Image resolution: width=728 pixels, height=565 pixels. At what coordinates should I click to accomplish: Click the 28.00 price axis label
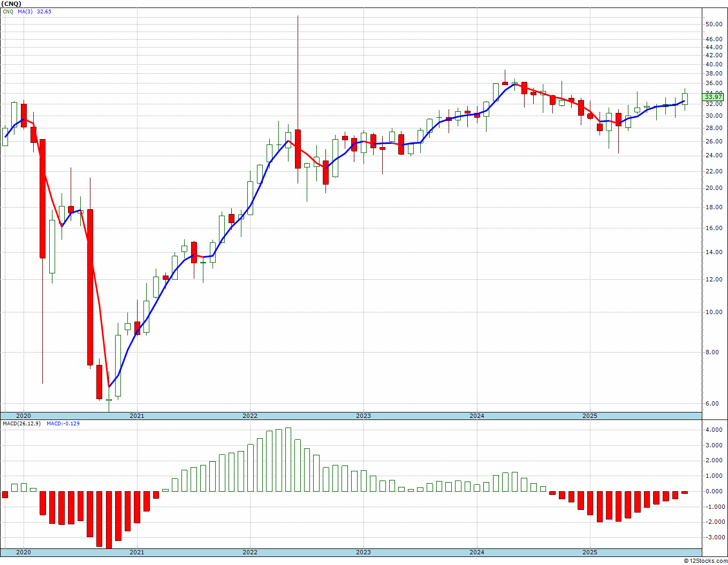(714, 128)
